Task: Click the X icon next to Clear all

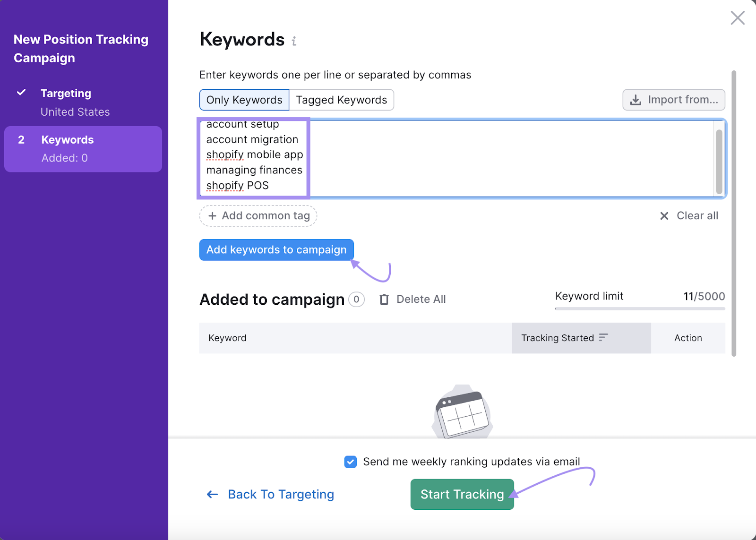Action: (664, 216)
